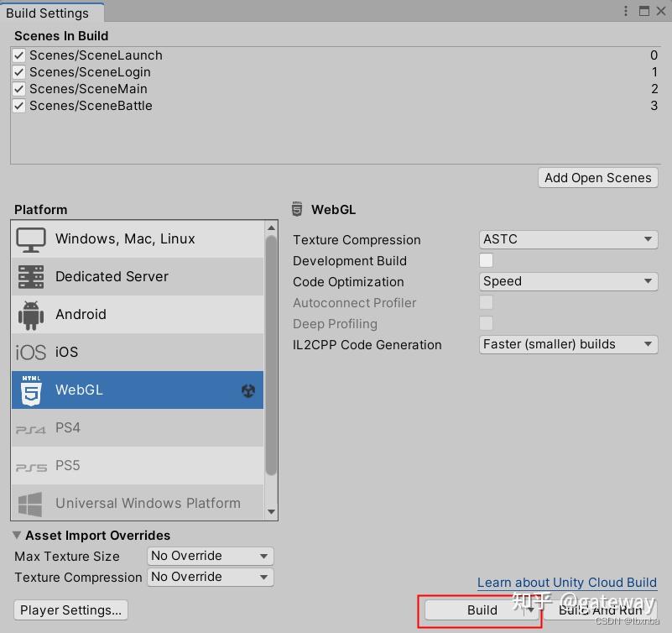
Task: Click the Deep Profiling label
Action: [x=335, y=324]
